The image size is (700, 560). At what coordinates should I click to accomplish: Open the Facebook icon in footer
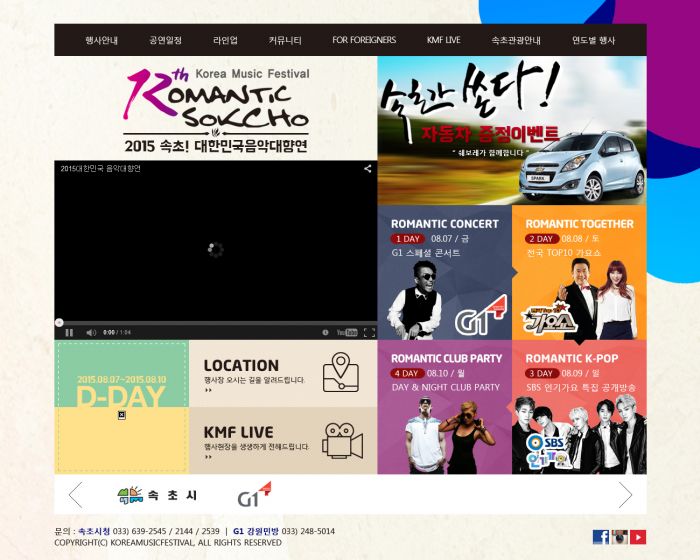coord(601,537)
